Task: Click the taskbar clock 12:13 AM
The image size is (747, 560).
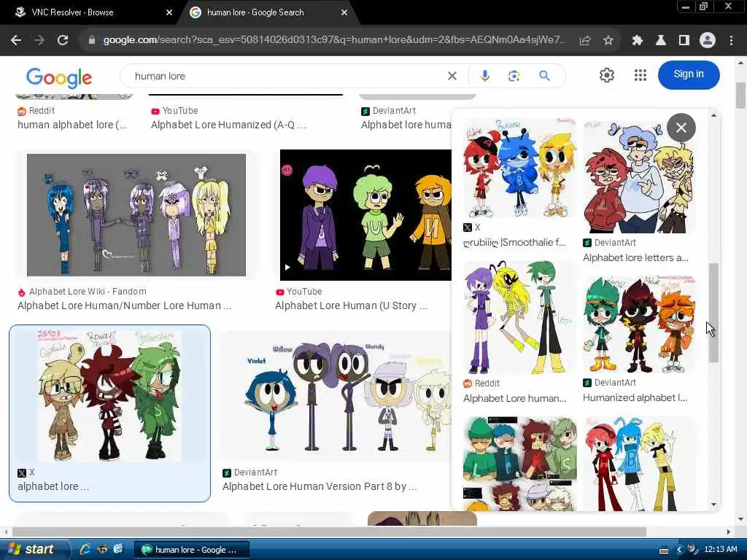Action: 720,550
